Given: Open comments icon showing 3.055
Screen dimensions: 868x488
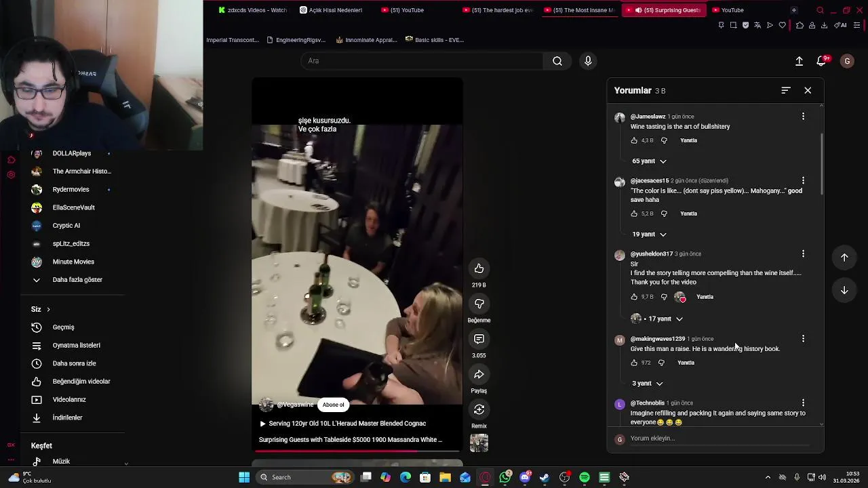Looking at the screenshot, I should pyautogui.click(x=479, y=339).
